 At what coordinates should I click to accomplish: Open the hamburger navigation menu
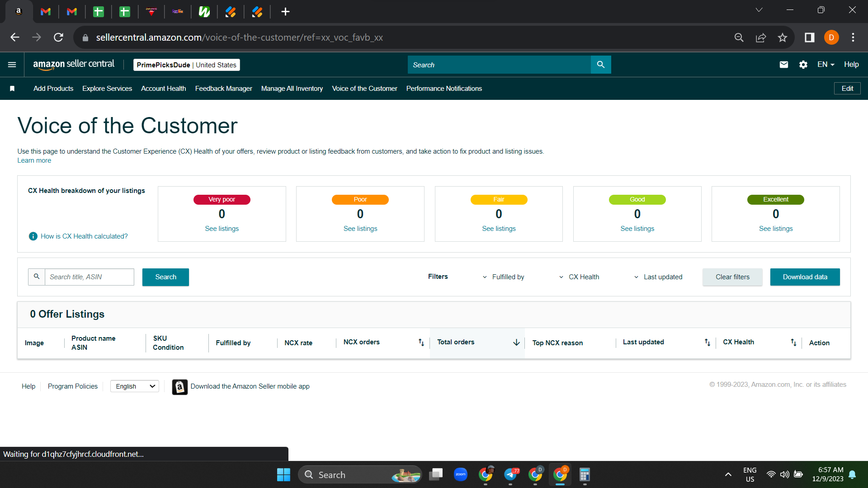[12, 65]
